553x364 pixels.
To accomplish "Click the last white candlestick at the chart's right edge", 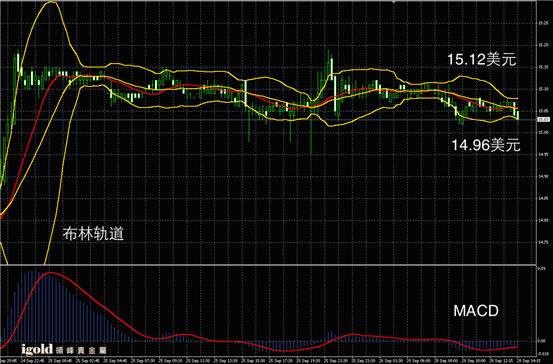I will pyautogui.click(x=518, y=115).
